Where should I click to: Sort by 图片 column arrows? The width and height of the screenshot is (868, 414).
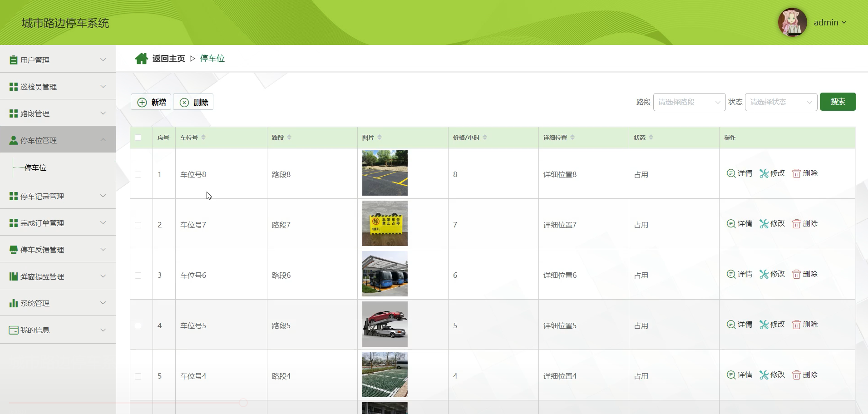(380, 138)
